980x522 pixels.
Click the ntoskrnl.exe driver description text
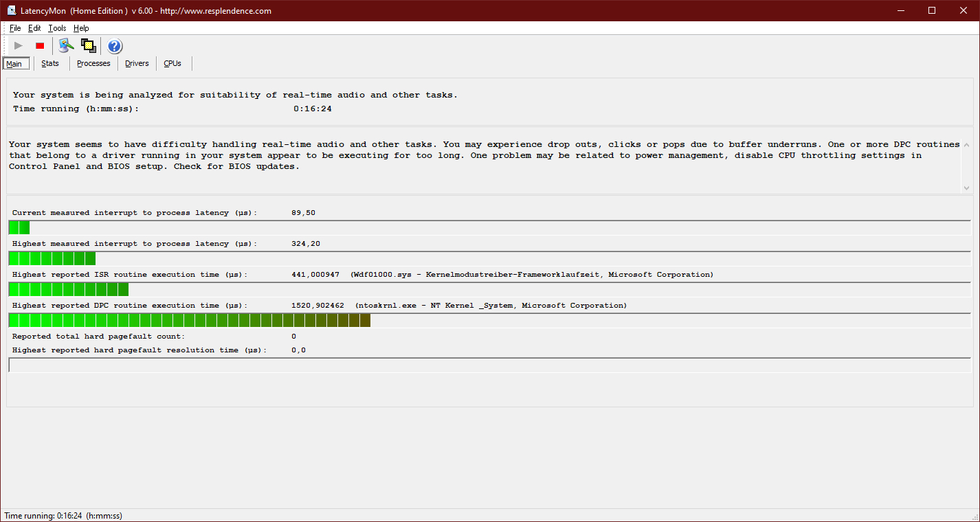coord(491,306)
